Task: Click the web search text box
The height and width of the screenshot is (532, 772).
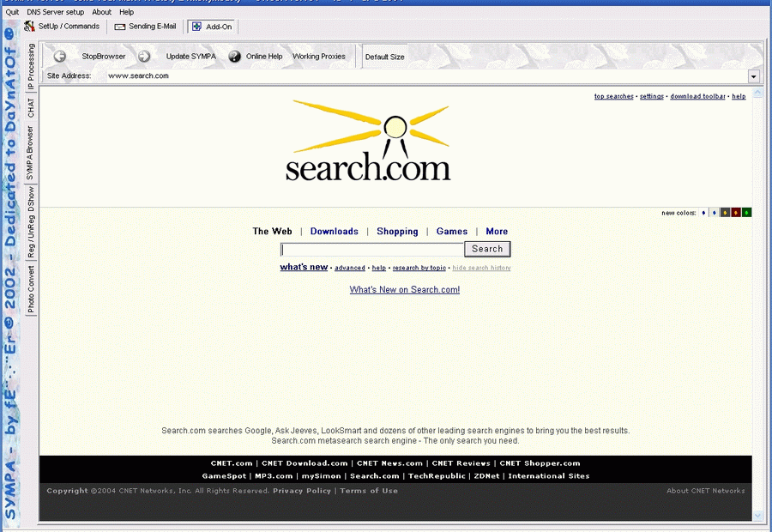Action: tap(372, 250)
